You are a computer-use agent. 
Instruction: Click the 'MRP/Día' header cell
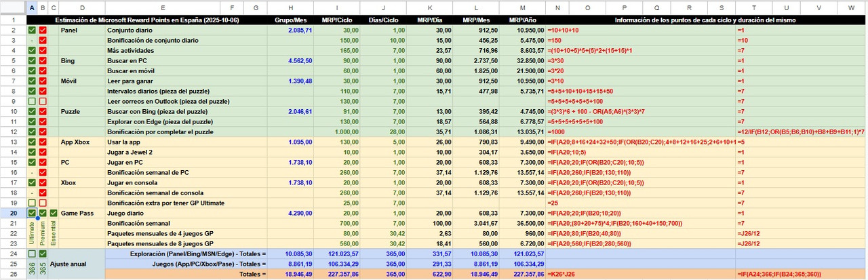tap(430, 20)
